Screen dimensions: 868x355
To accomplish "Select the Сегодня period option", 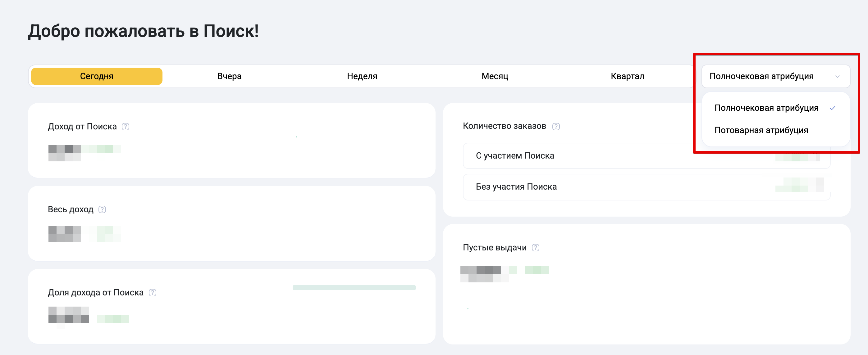I will point(97,76).
